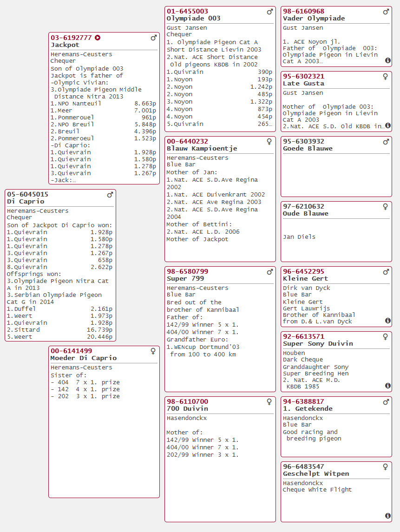Open ring number 00-6440232 link

187,141
